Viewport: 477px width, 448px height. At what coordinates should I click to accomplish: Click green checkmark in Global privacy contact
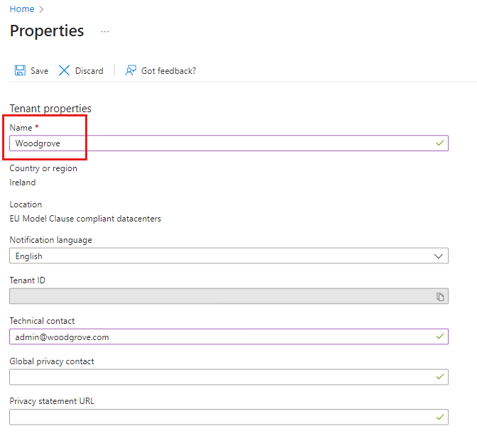[x=440, y=377]
